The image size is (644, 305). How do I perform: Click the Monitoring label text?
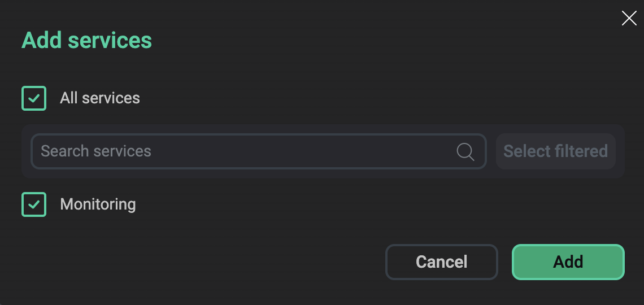tap(98, 204)
